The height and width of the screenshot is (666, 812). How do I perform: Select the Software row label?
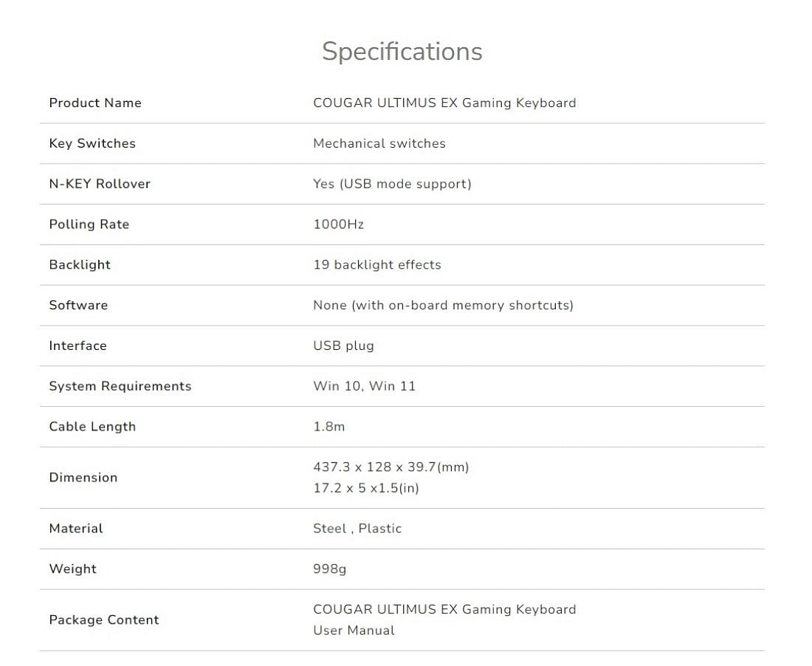78,305
